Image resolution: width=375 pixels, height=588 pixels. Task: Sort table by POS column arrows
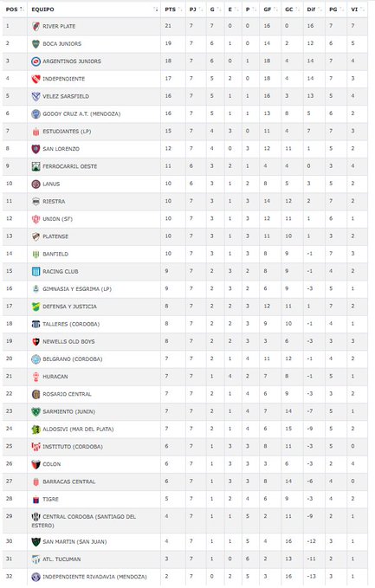(x=22, y=10)
